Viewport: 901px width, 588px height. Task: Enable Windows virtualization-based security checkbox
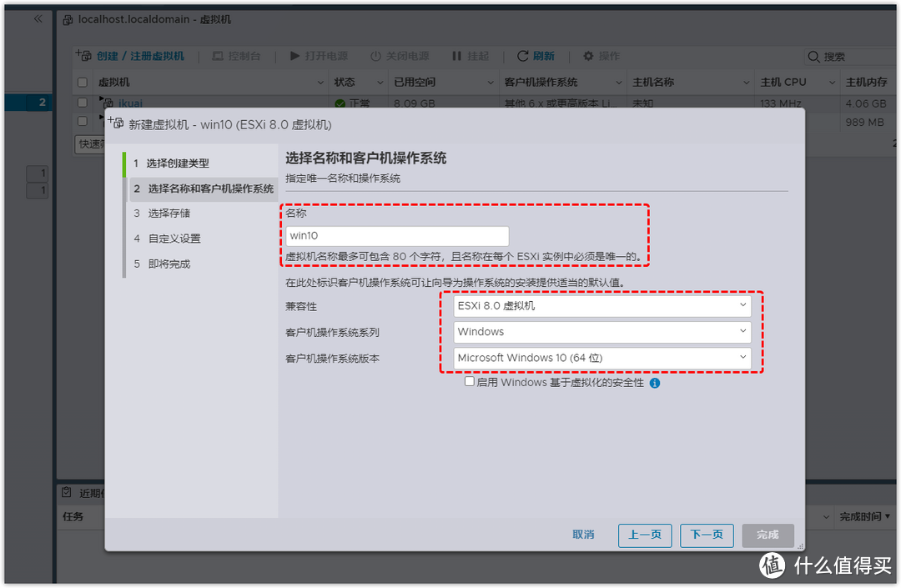coord(470,382)
